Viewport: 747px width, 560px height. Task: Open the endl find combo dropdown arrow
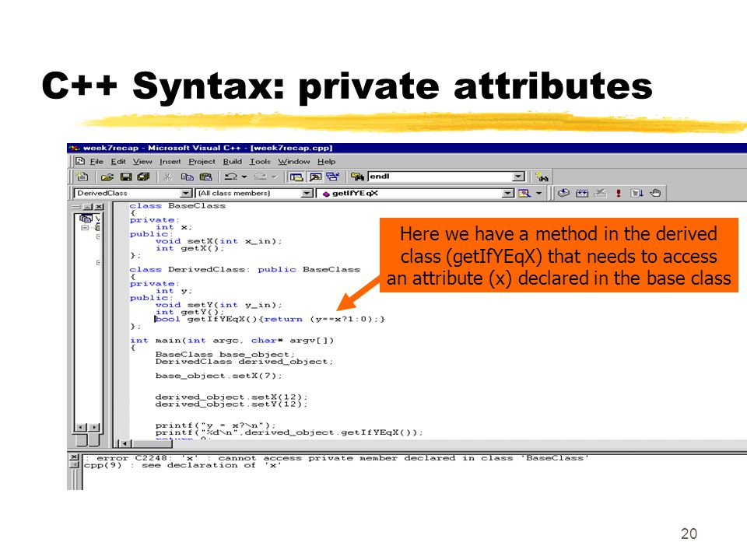[518, 177]
